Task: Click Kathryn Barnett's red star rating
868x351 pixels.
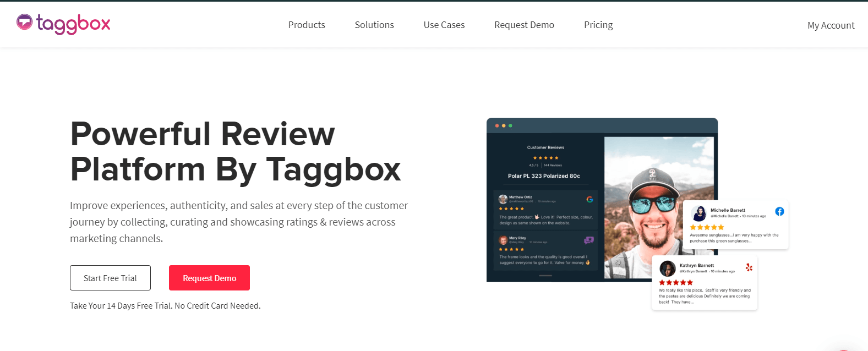Action: [676, 282]
